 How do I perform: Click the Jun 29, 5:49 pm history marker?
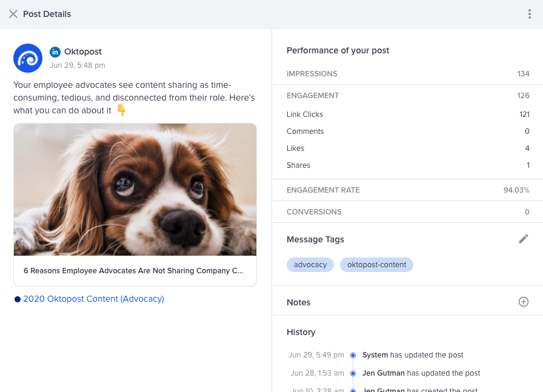coord(353,355)
